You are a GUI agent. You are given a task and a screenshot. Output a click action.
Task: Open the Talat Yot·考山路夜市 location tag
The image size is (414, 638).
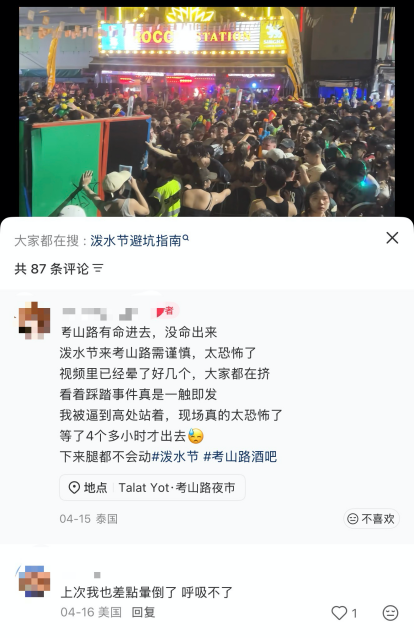pyautogui.click(x=152, y=487)
